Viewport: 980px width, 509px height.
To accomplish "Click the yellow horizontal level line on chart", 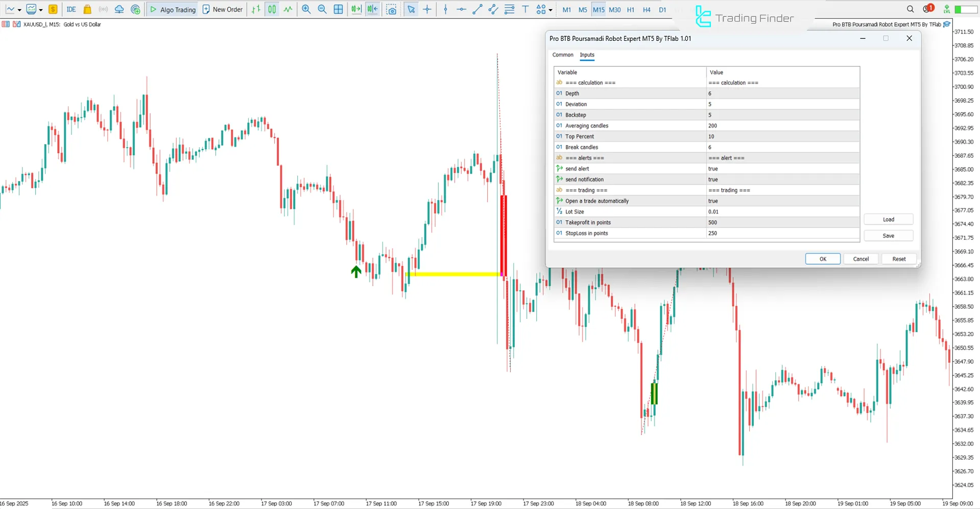I will click(455, 274).
